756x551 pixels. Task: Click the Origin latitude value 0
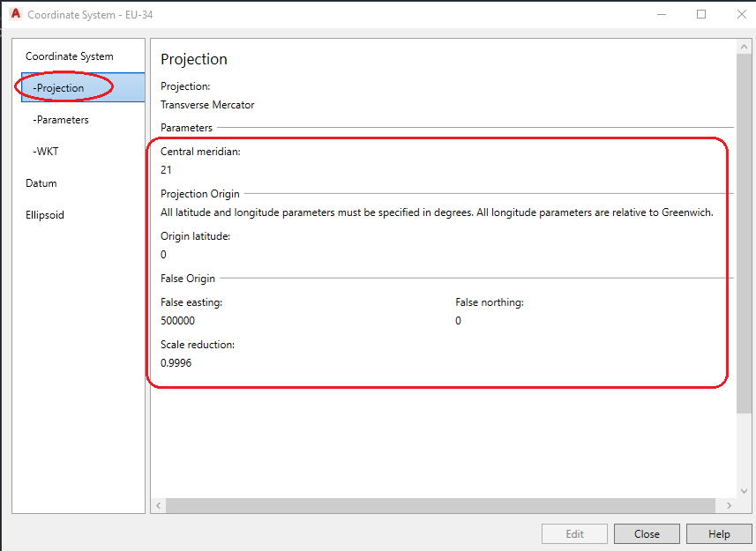pos(163,254)
